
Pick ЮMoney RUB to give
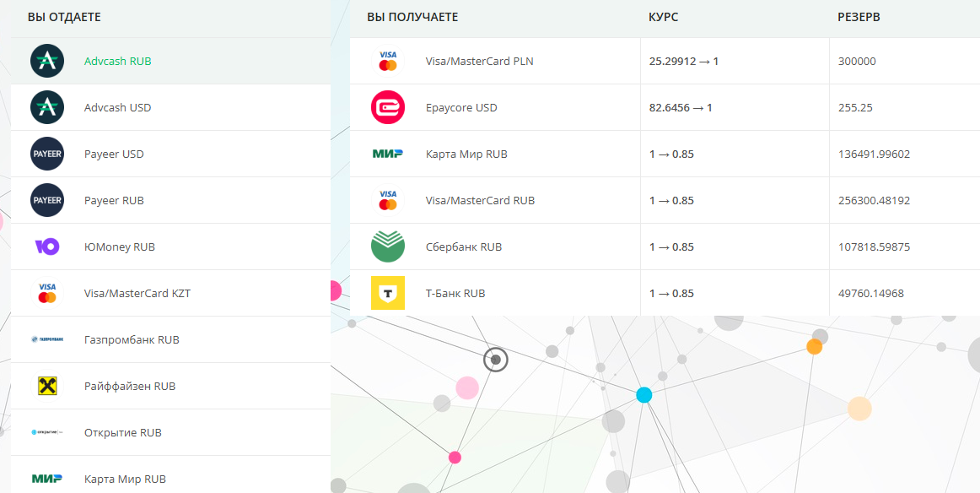170,246
